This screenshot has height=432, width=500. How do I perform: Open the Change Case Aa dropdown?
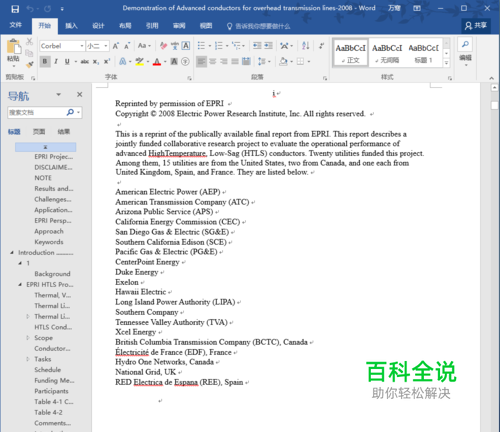pyautogui.click(x=144, y=46)
